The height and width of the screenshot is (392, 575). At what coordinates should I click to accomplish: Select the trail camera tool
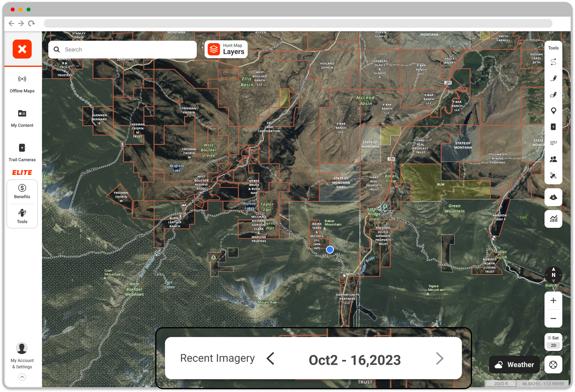coord(553,127)
